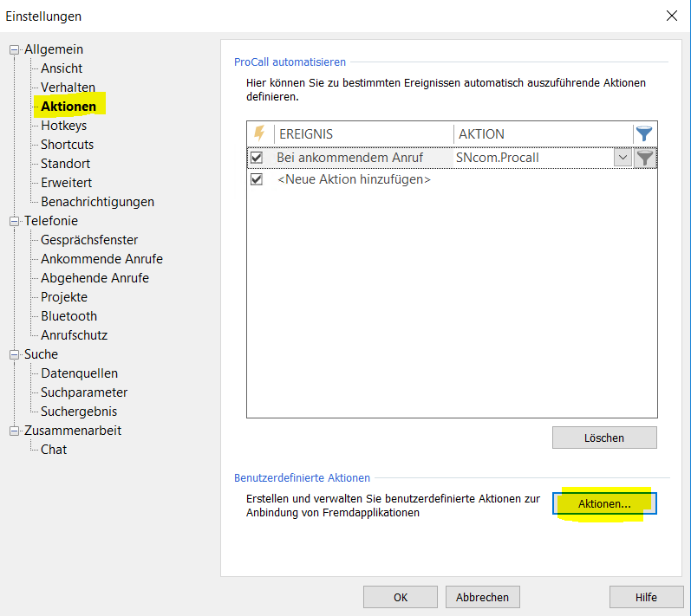Select the Datenquellen entry
Viewport: 691px width, 616px height.
(79, 373)
